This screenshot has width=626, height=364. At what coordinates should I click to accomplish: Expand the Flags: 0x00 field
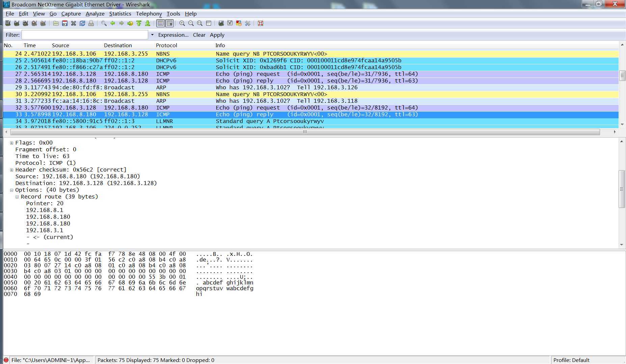coord(11,143)
